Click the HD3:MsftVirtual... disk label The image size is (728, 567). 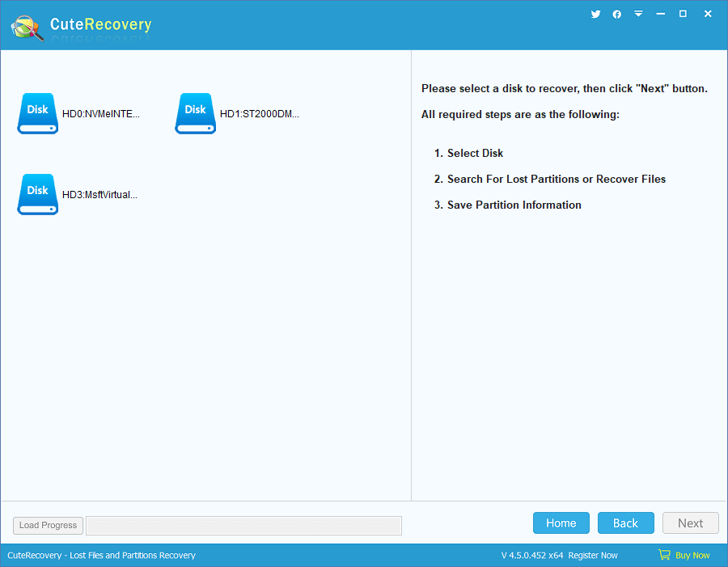[x=99, y=195]
